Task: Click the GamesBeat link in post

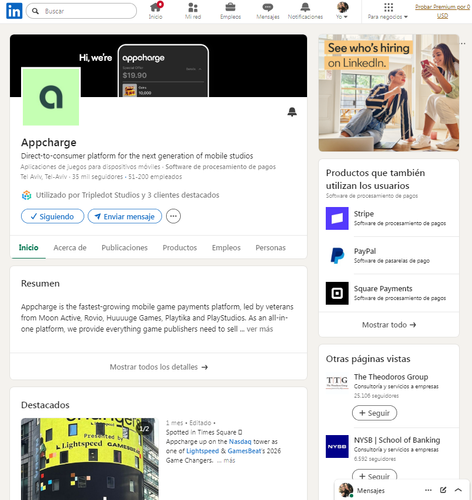Action: 244,451
